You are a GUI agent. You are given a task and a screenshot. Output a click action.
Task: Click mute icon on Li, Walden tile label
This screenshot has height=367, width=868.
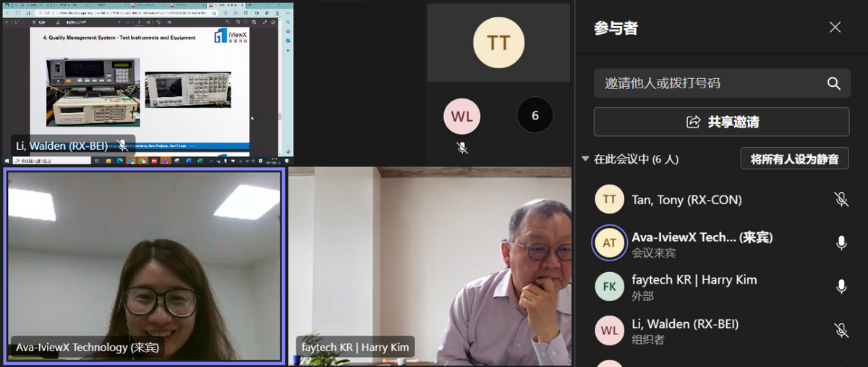122,145
